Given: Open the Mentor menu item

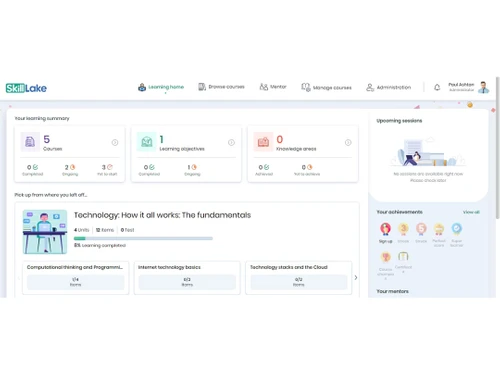Looking at the screenshot, I should coord(273,87).
